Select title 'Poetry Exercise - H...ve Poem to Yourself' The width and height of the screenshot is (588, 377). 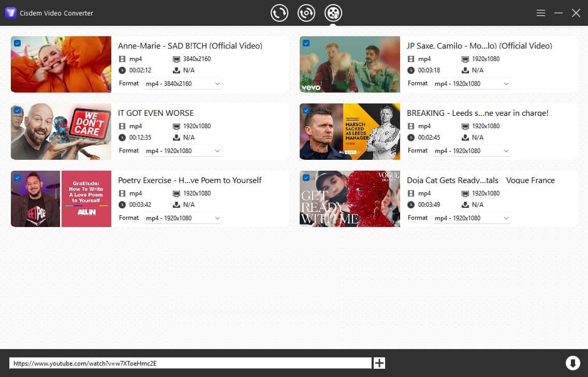[x=190, y=180]
